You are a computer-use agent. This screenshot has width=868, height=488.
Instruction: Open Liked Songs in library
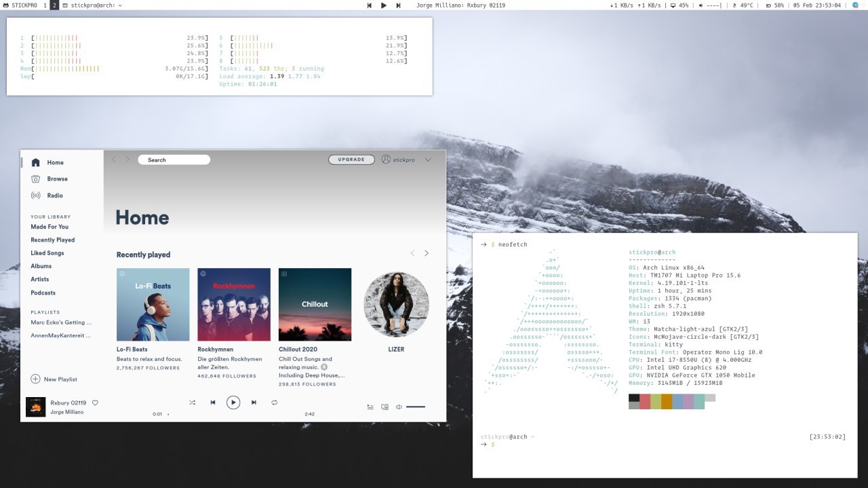[47, 253]
